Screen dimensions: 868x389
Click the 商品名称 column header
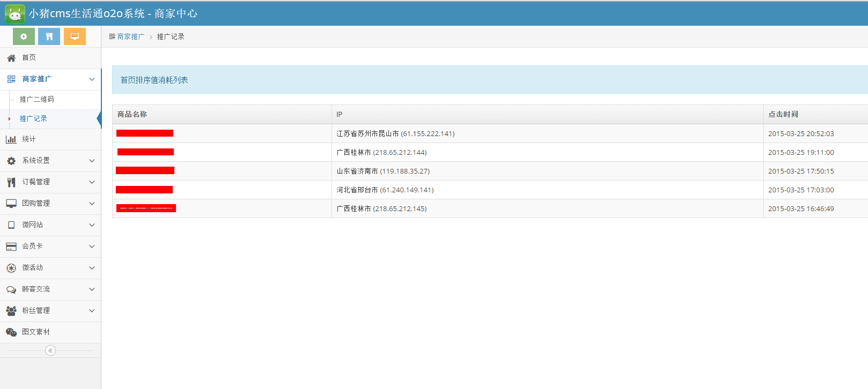132,115
